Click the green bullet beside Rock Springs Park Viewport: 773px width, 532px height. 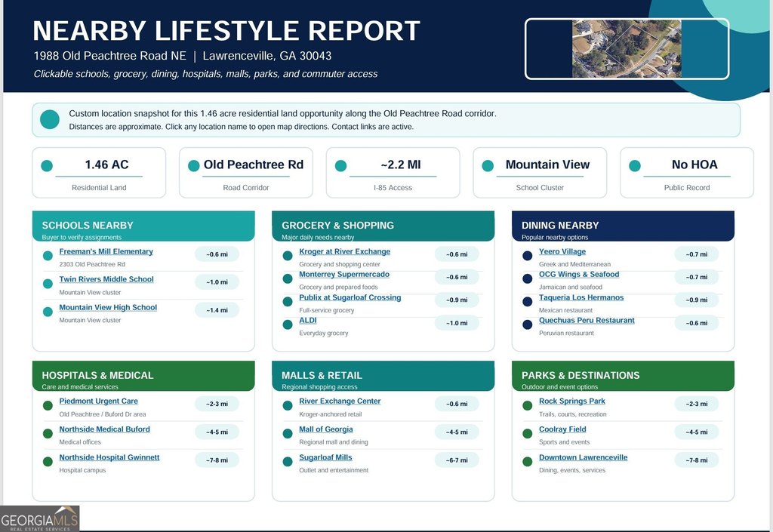[528, 405]
